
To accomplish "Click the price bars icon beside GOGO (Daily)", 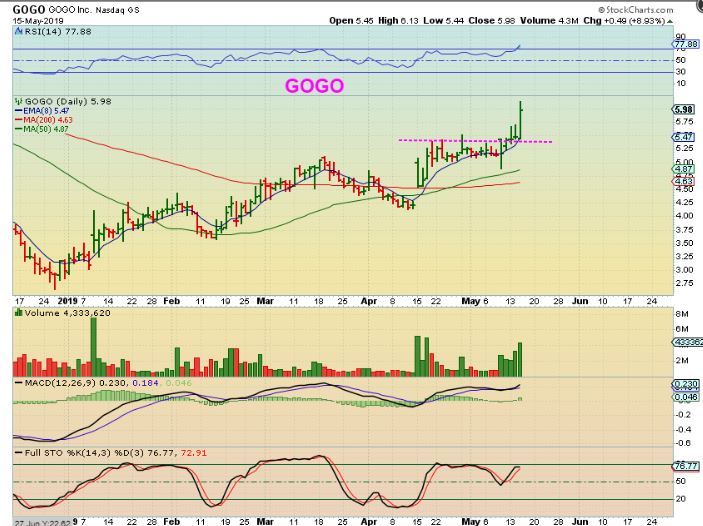I will click(18, 101).
